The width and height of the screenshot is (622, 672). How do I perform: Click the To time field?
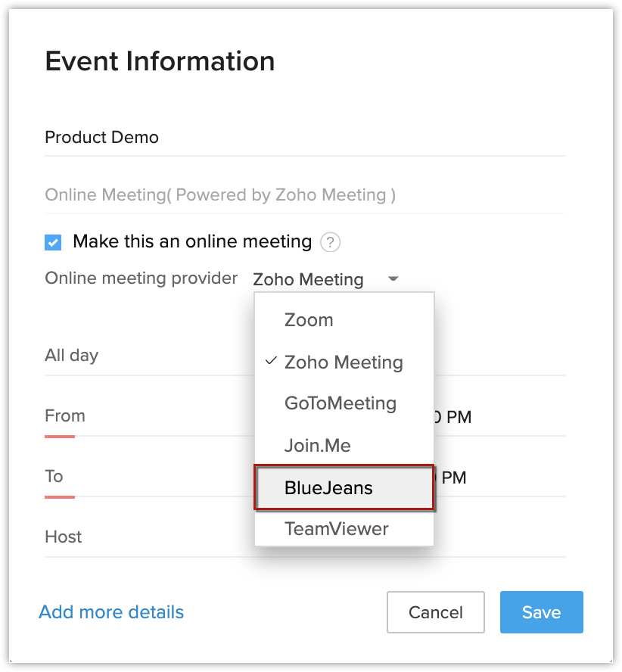coord(454,478)
